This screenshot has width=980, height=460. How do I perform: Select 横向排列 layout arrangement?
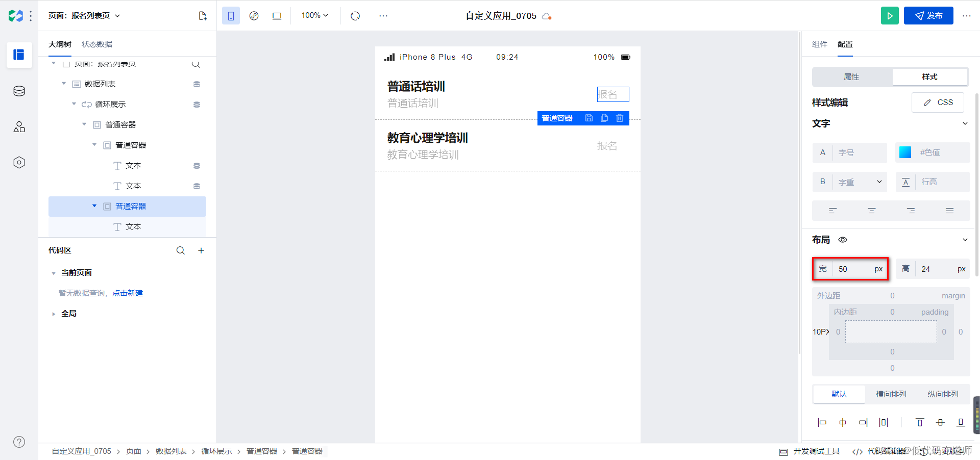click(x=891, y=394)
